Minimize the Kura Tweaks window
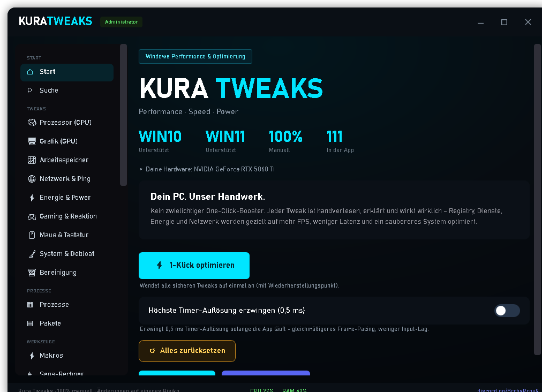542x392 pixels. pyautogui.click(x=480, y=22)
